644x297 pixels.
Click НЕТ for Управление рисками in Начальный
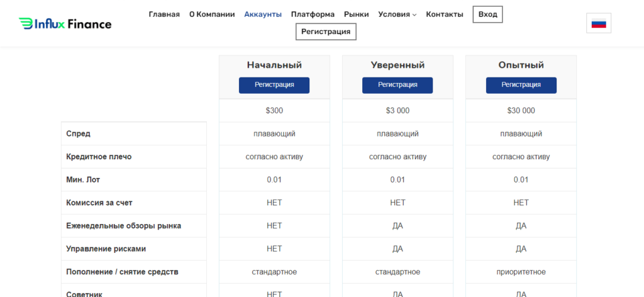[274, 249]
